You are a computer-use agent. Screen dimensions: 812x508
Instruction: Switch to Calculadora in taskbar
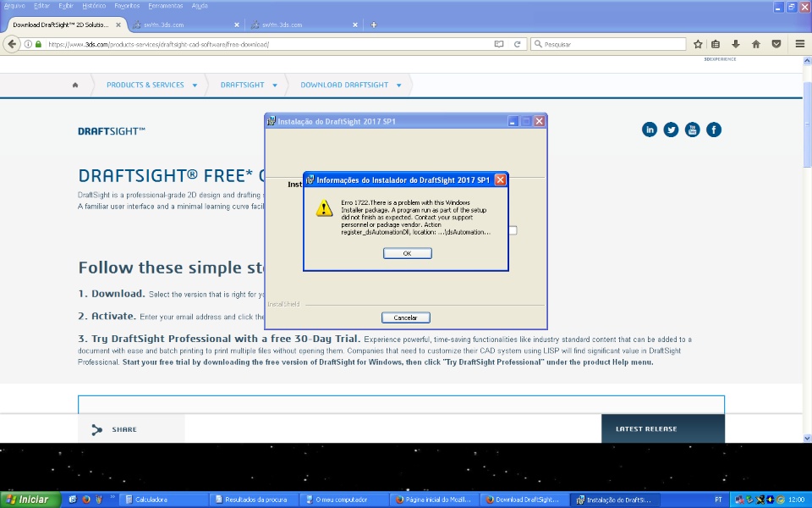pos(163,500)
